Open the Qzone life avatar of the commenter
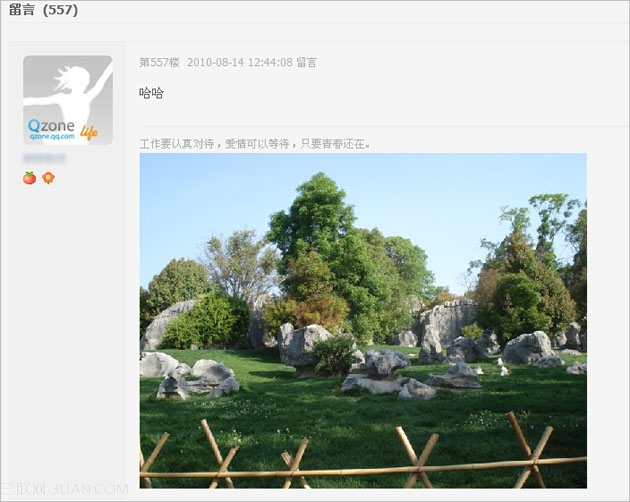The width and height of the screenshot is (630, 502). click(68, 100)
